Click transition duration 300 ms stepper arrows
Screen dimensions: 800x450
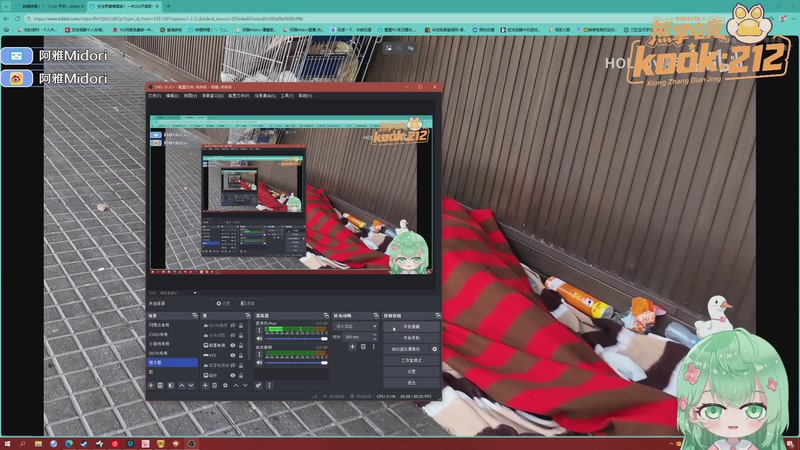pos(374,337)
